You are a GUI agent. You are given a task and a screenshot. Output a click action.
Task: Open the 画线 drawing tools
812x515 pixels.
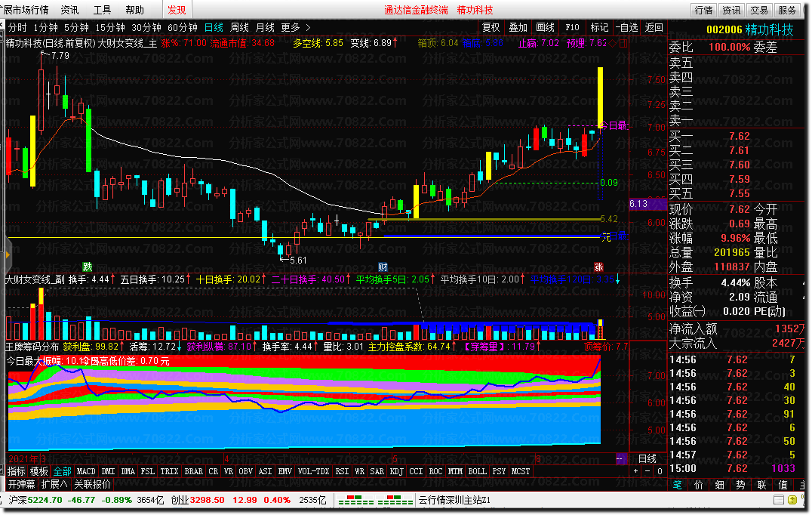point(545,27)
